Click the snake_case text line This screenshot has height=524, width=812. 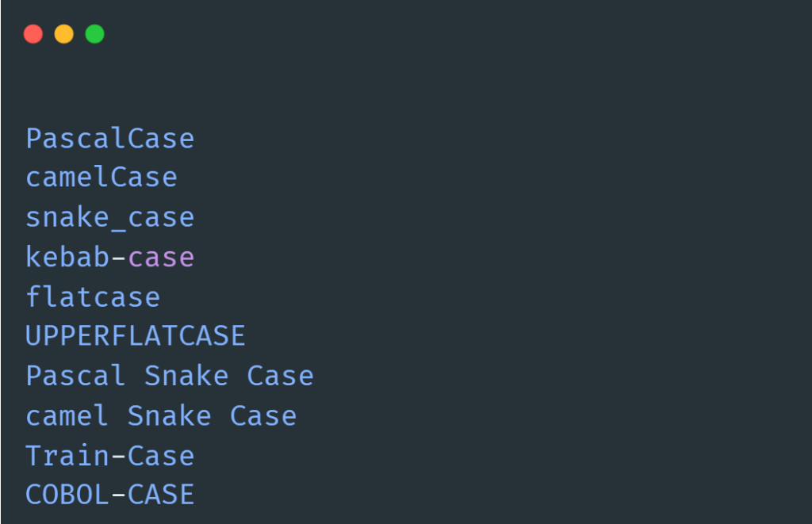pyautogui.click(x=109, y=217)
